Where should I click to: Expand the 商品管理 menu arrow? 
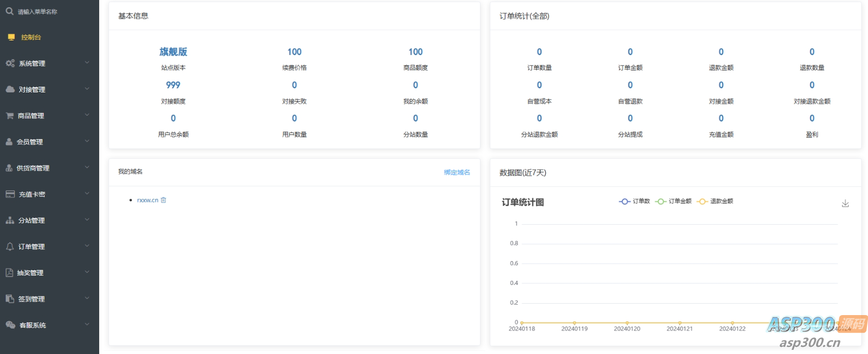pos(87,115)
